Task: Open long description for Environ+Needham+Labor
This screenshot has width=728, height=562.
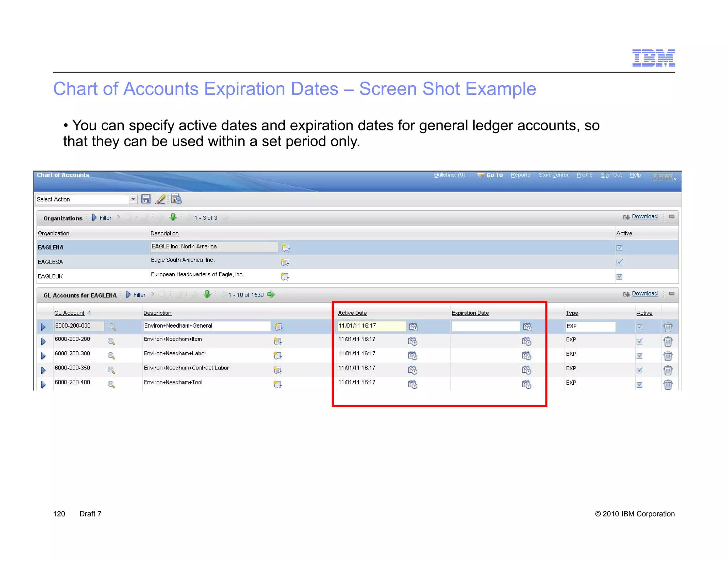Action: click(278, 355)
